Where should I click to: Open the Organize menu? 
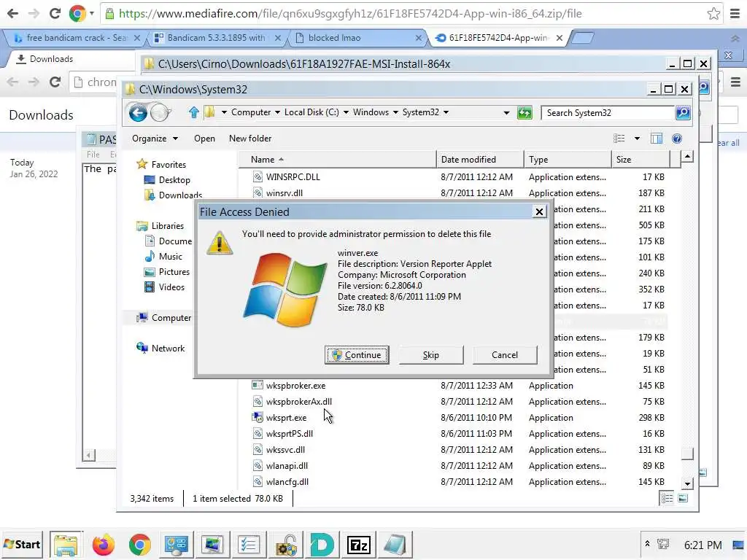coord(155,139)
